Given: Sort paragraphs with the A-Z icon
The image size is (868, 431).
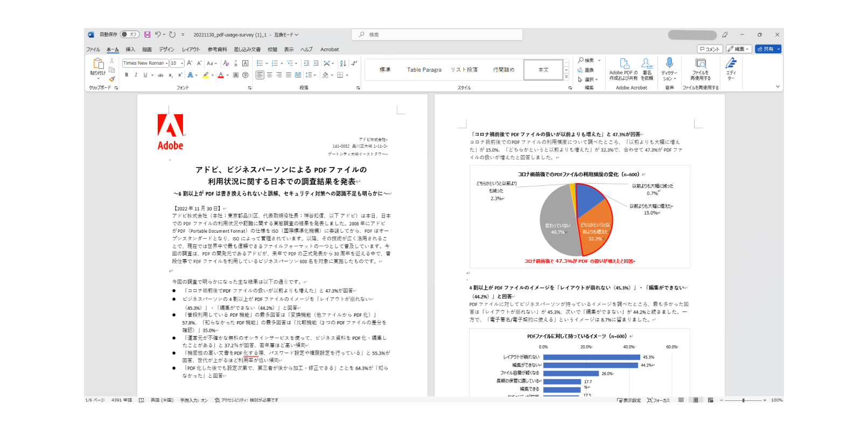Looking at the screenshot, I should coord(343,63).
